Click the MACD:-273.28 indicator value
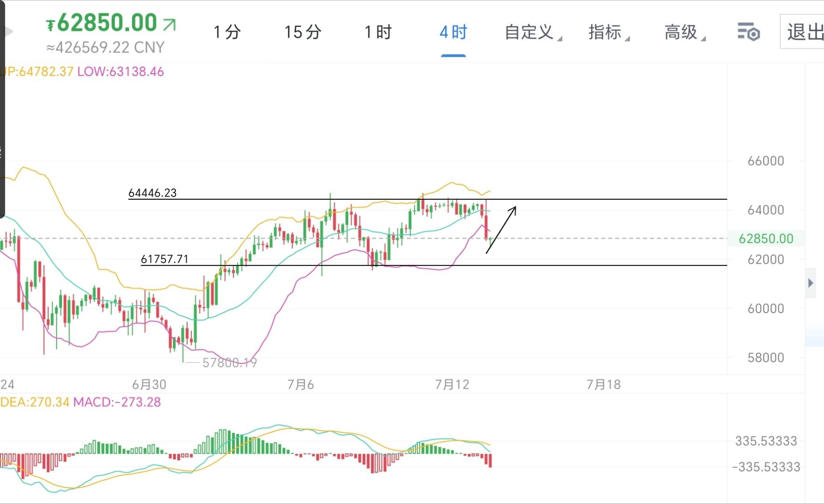Image resolution: width=824 pixels, height=504 pixels. (117, 402)
